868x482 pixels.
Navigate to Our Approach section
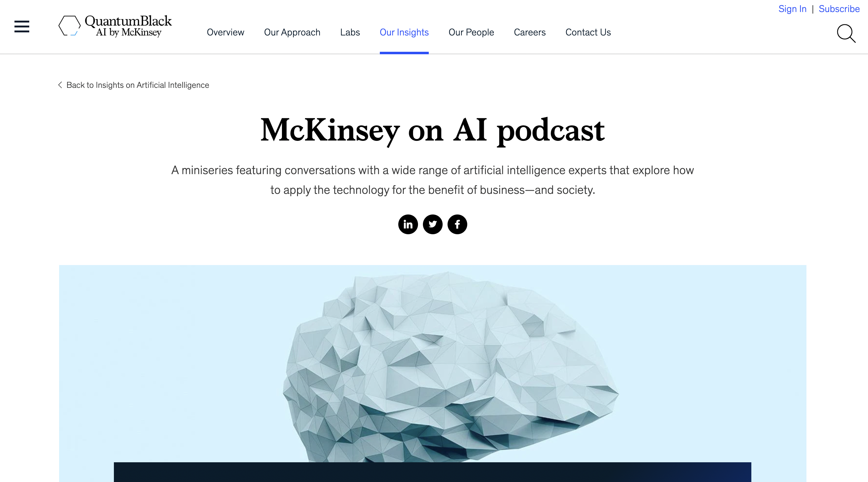(x=292, y=32)
